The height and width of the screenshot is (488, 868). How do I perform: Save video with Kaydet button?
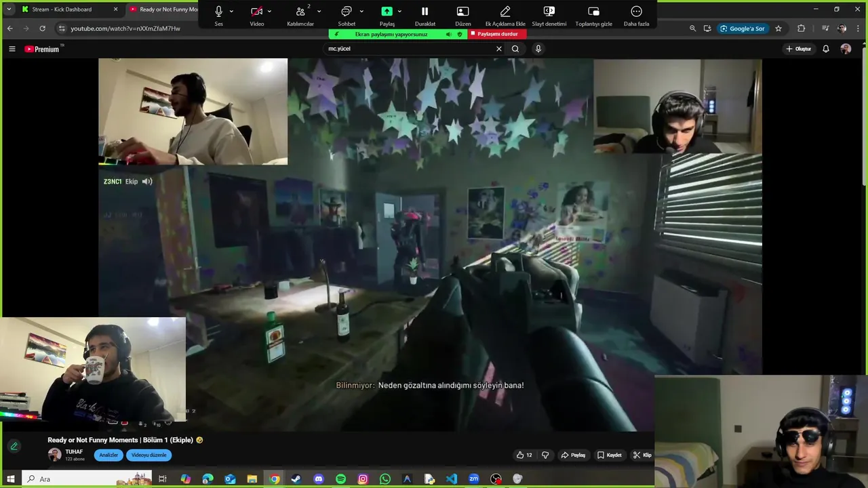tap(609, 455)
